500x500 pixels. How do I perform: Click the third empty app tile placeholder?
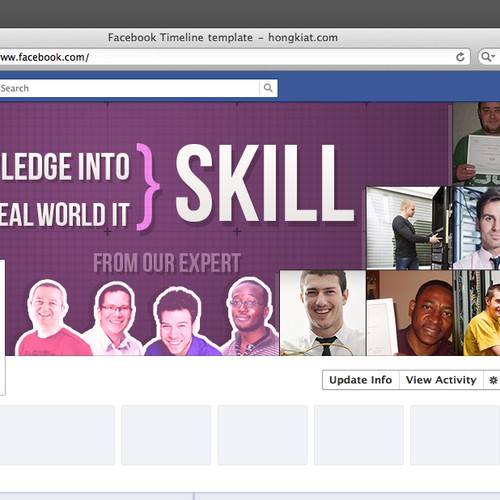point(262,435)
